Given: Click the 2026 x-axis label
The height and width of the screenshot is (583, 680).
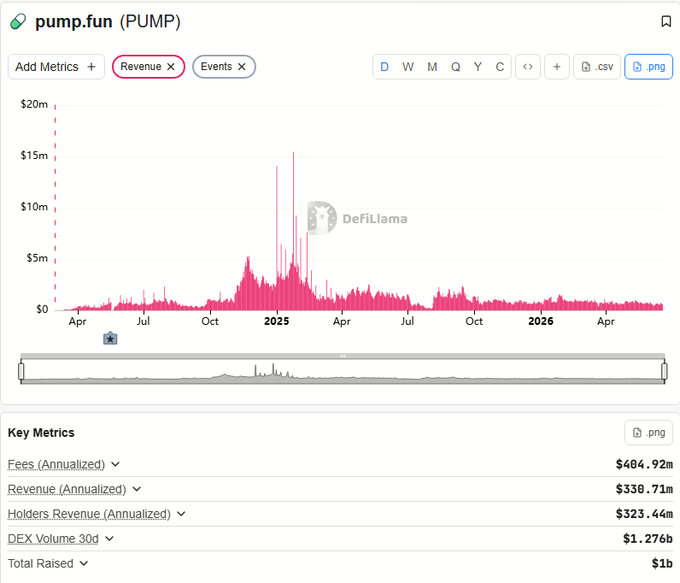Looking at the screenshot, I should click(x=540, y=321).
